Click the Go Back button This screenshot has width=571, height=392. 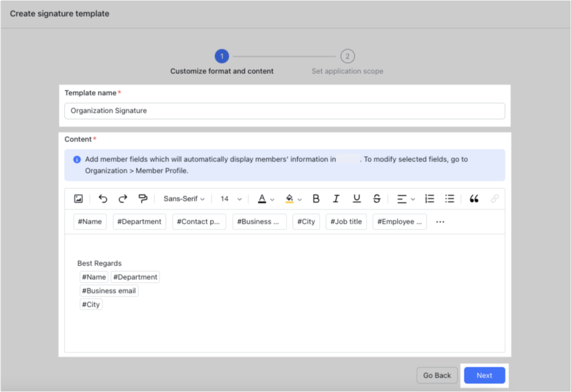coord(437,375)
